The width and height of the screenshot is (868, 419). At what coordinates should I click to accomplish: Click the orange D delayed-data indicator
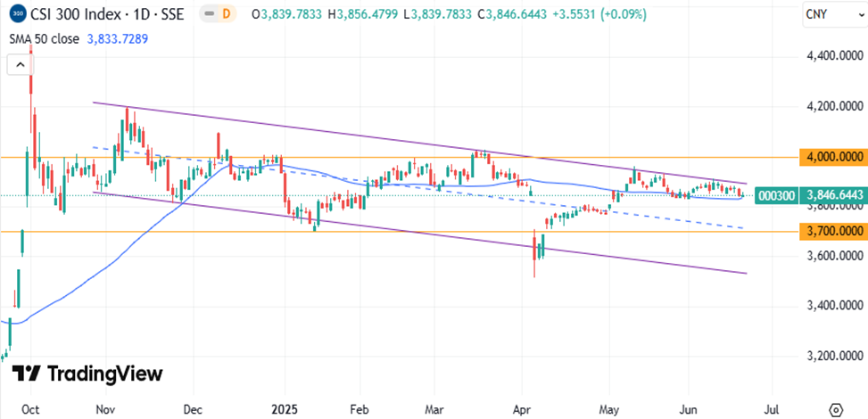(x=227, y=14)
